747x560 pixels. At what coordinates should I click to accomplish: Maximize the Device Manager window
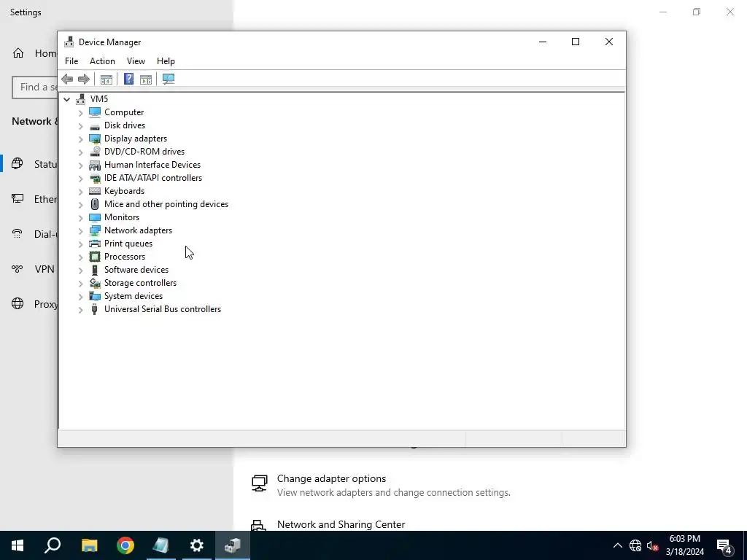click(576, 42)
